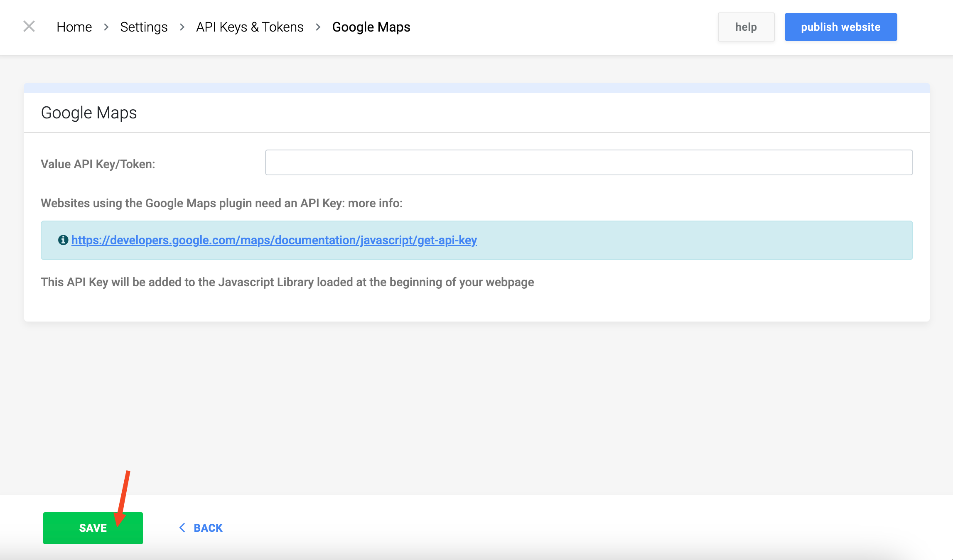
Task: Select the Google Maps breadcrumb item
Action: (371, 27)
